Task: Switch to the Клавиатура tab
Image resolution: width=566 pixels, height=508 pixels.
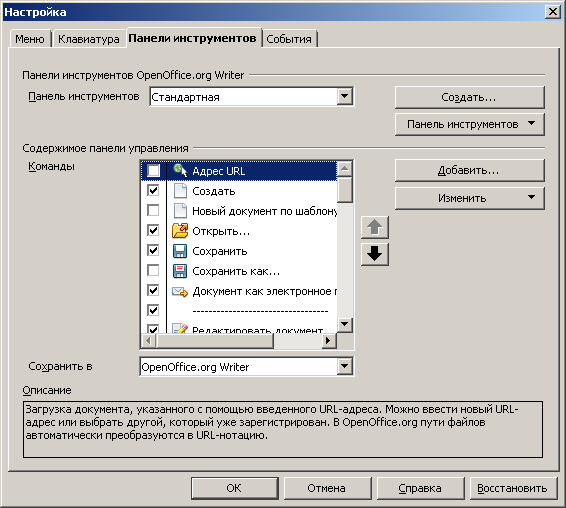Action: tap(89, 39)
